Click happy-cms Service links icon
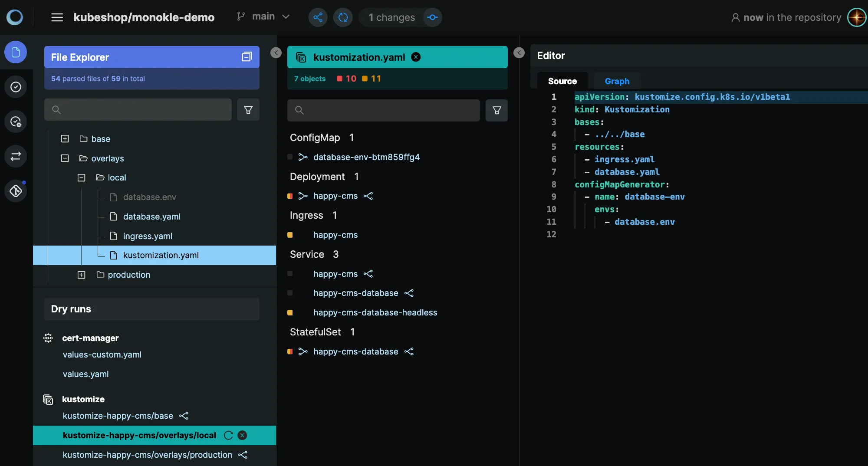Image resolution: width=868 pixels, height=466 pixels. point(368,274)
